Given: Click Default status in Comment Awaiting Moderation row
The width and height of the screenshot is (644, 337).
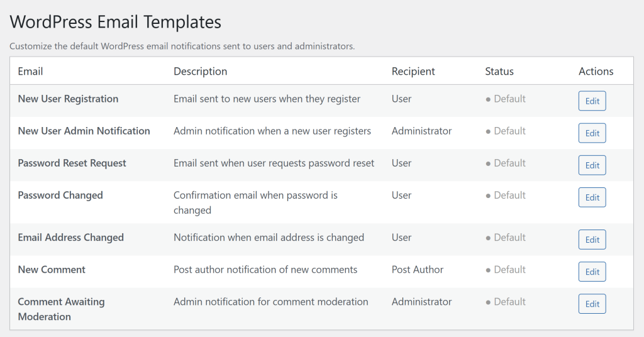Looking at the screenshot, I should [x=506, y=302].
